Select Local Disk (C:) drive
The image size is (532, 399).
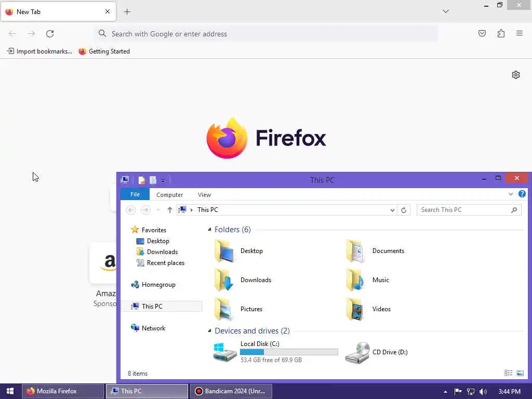point(275,352)
